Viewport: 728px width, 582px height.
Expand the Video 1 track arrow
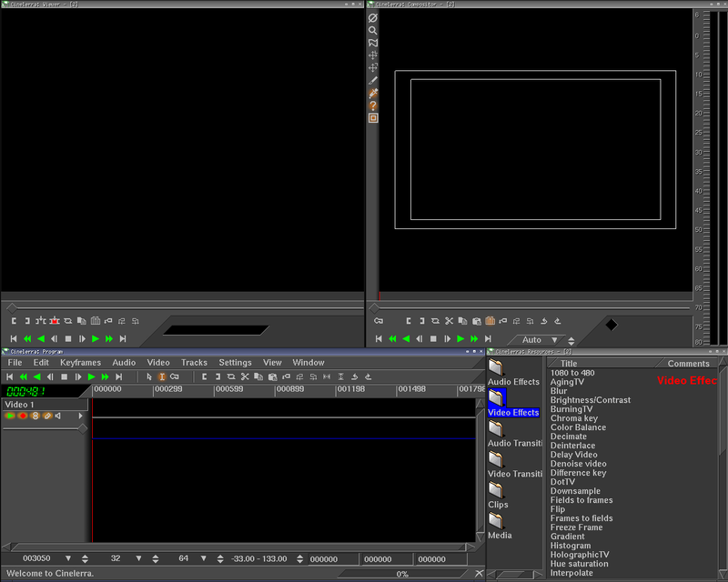point(80,416)
